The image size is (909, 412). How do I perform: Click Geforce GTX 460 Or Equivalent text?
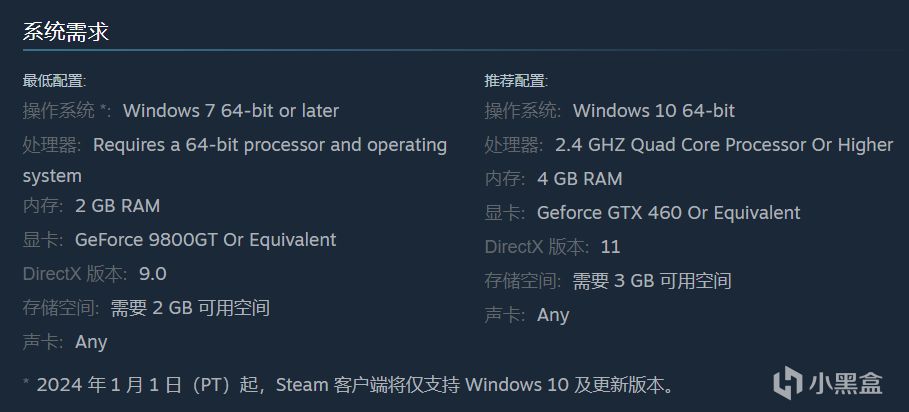pyautogui.click(x=668, y=213)
